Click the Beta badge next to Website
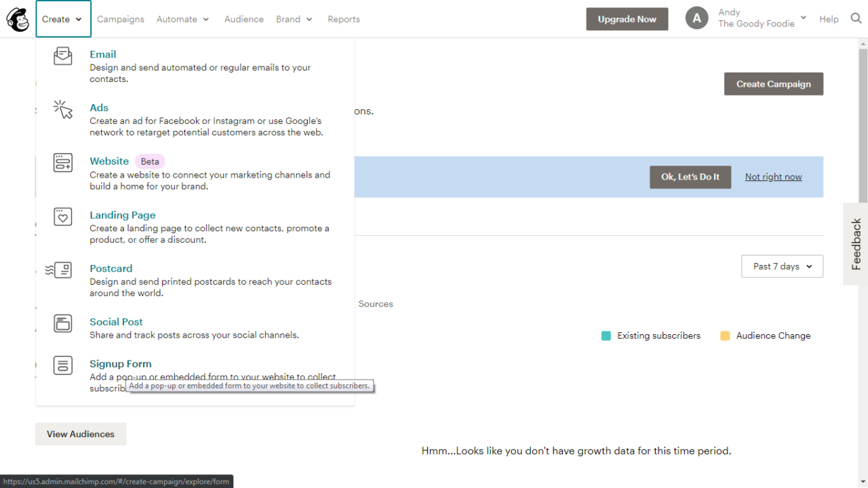Screen dimensions: 868x488 (150, 161)
